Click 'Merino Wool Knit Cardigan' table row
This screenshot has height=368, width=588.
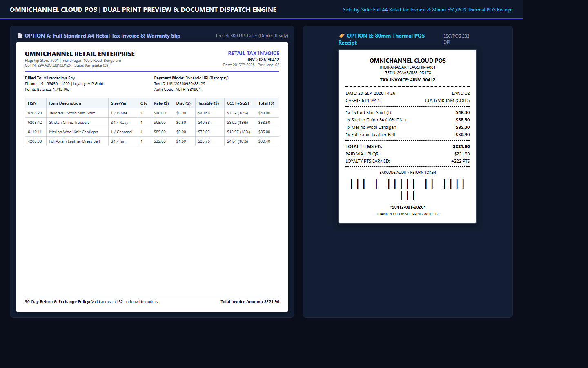pyautogui.click(x=152, y=132)
